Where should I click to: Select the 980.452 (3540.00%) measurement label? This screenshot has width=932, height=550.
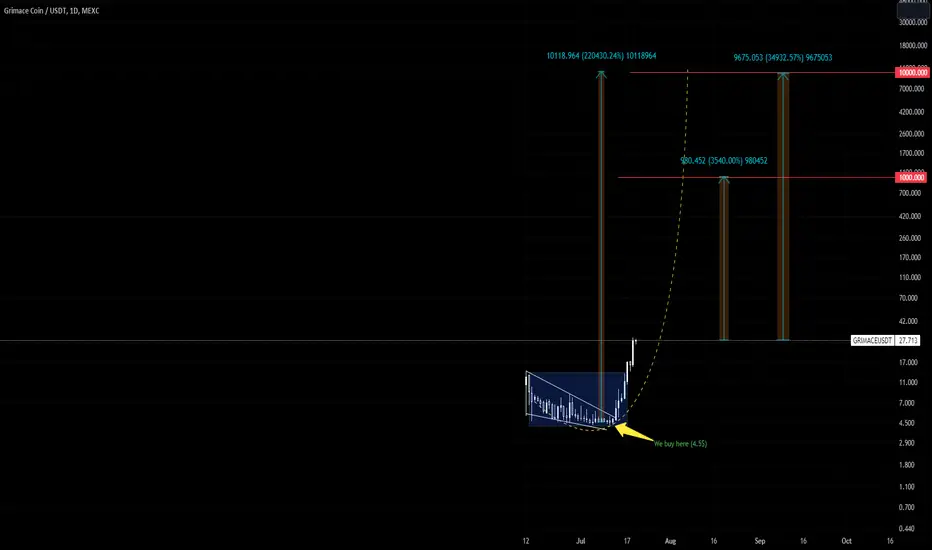coord(723,161)
